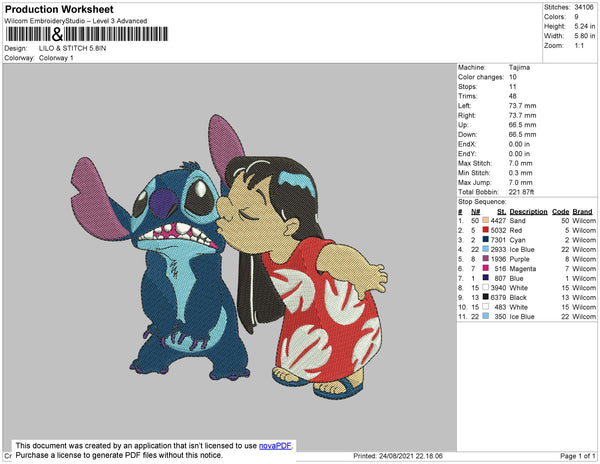Click the White swatch in stop 8

point(485,288)
